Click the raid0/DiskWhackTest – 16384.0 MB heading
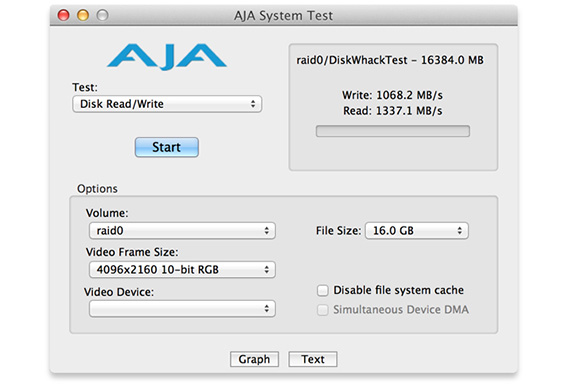Viewport: 570px width, 385px height. point(390,60)
